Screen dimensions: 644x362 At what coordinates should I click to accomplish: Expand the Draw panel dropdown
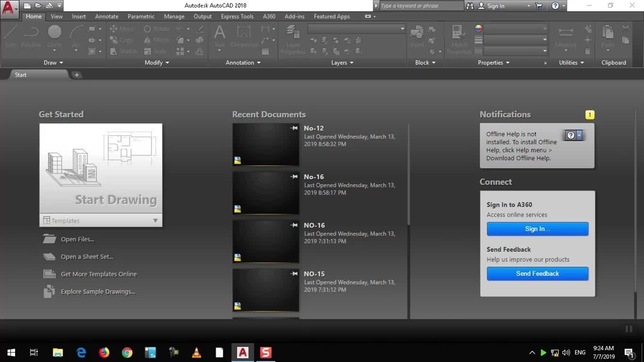[53, 63]
